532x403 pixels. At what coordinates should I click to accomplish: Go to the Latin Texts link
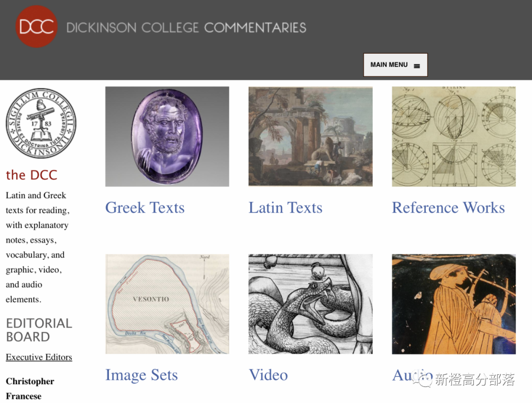click(285, 207)
